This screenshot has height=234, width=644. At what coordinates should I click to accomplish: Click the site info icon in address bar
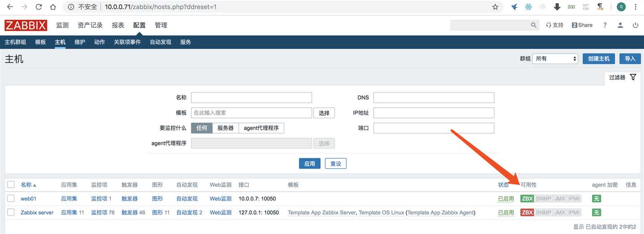coord(71,7)
